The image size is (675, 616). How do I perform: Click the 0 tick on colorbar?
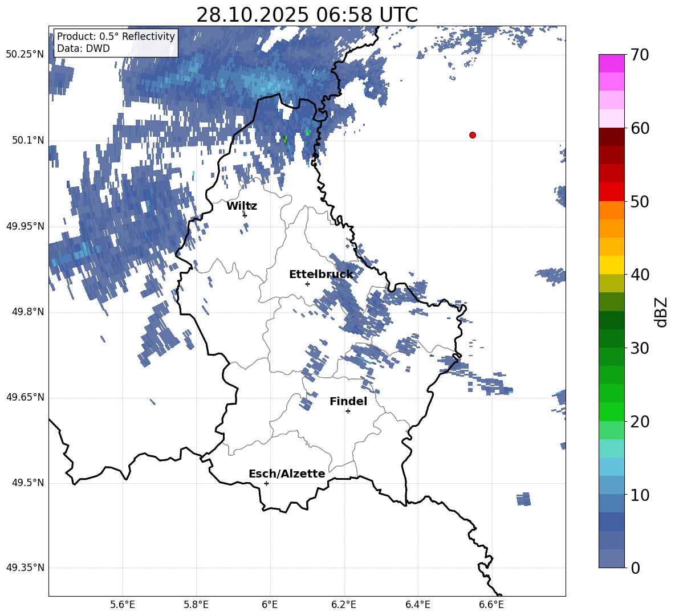635,568
